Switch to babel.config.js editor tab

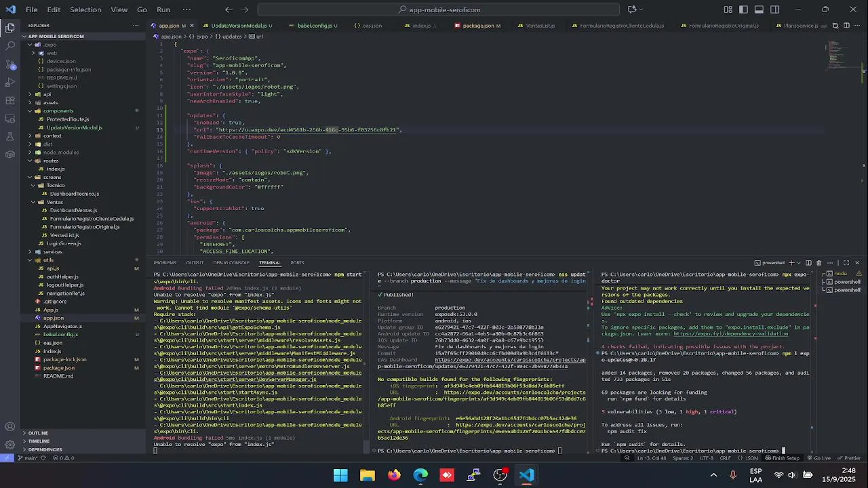(315, 26)
